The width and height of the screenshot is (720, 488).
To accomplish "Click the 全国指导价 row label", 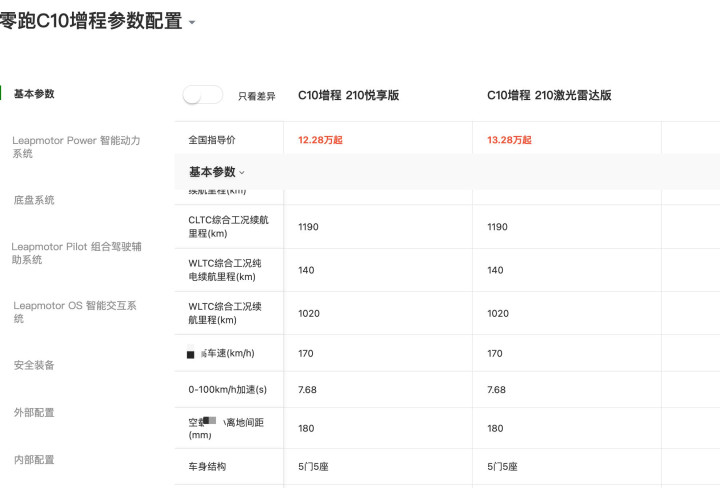I will coord(212,140).
